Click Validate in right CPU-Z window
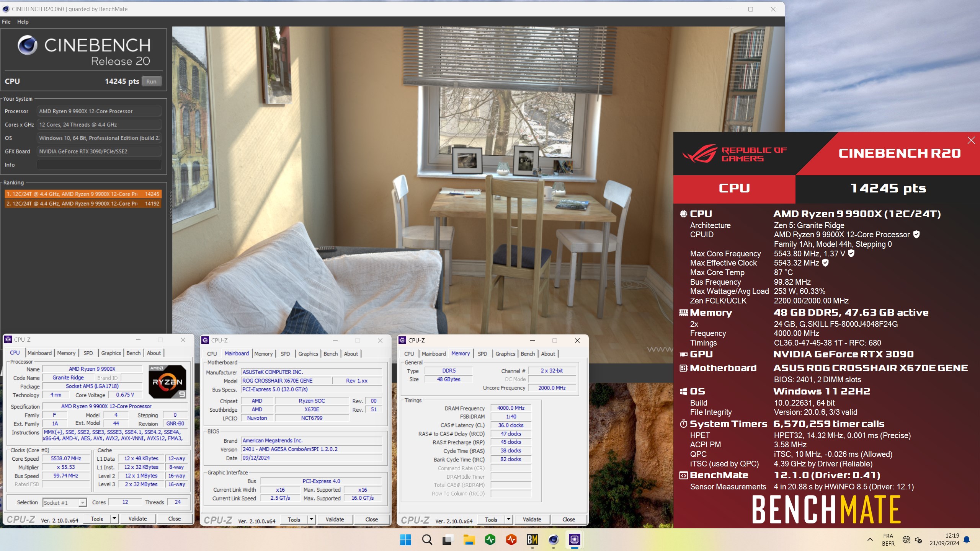 coord(532,520)
